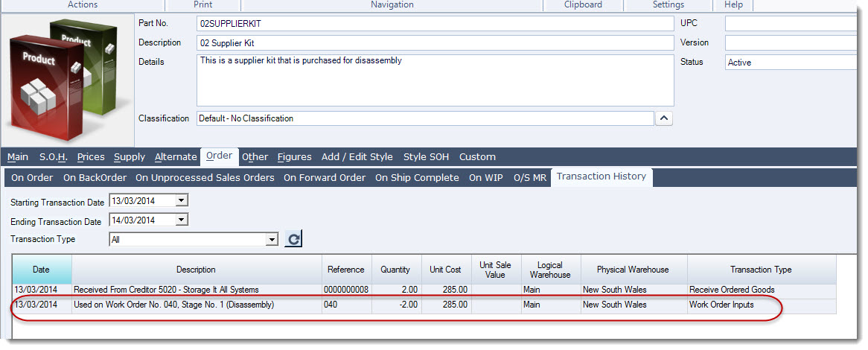The height and width of the screenshot is (350, 868).
Task: Click the Description field '02 Supplier Kit'
Action: pyautogui.click(x=435, y=43)
